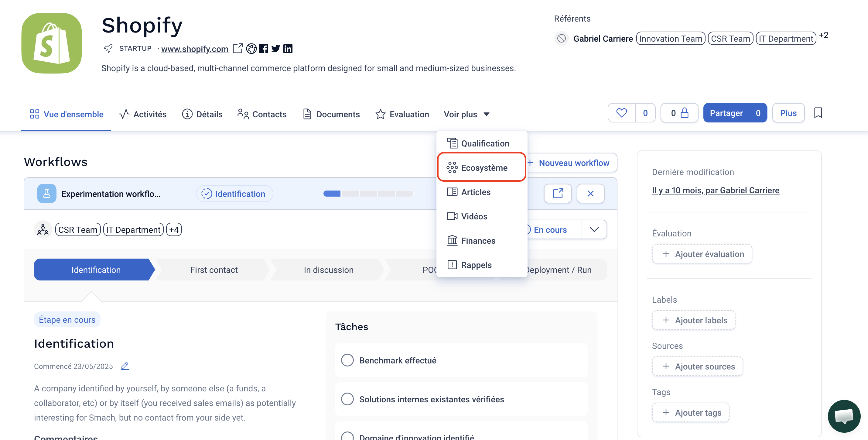Screen dimensions: 868x440
Task: Click Ajouter sources button
Action: 698,366
